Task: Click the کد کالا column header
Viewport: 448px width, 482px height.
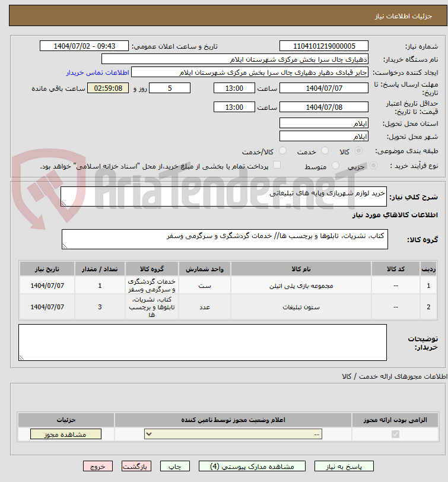Action: tap(396, 269)
